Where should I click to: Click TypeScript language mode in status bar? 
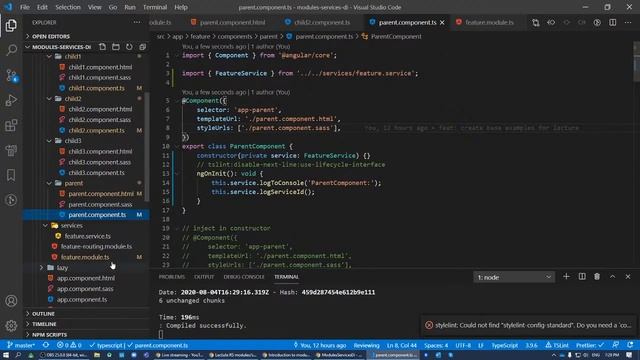pyautogui.click(x=504, y=345)
